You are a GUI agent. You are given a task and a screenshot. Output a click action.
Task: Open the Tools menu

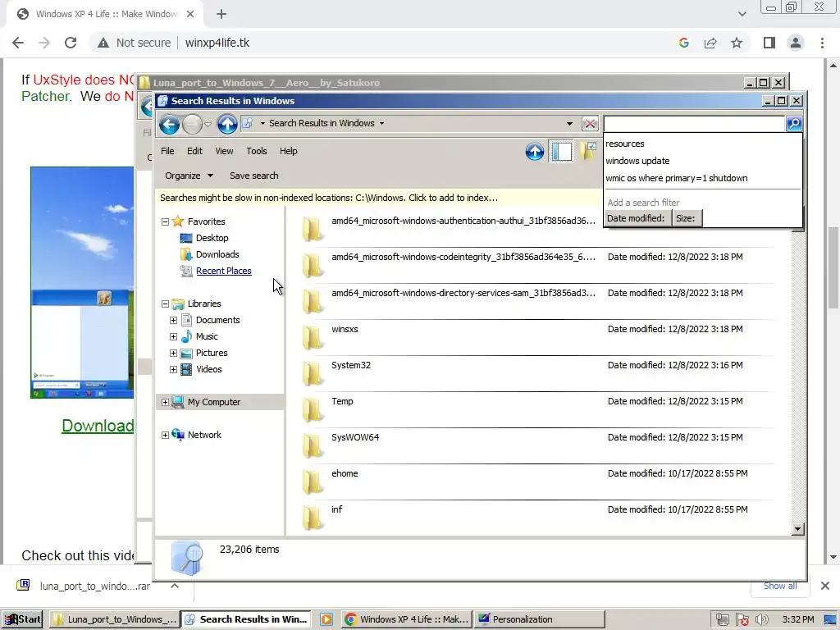(257, 151)
